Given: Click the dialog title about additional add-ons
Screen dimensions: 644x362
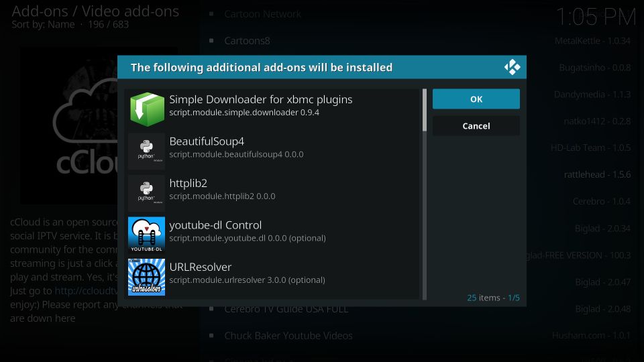Looking at the screenshot, I should click(261, 67).
